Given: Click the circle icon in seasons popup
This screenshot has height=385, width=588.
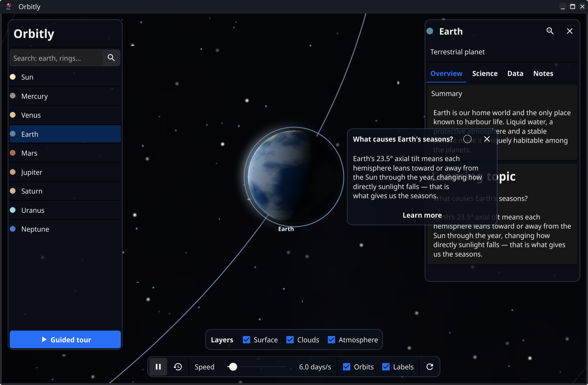Looking at the screenshot, I should pyautogui.click(x=467, y=139).
